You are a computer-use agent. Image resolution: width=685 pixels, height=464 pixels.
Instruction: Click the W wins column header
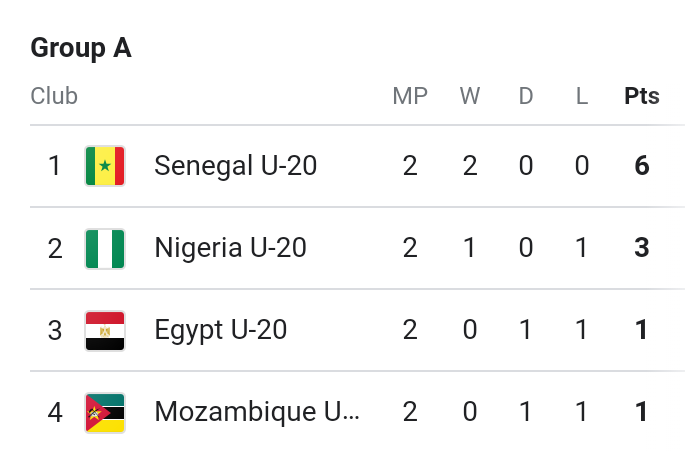click(x=470, y=96)
